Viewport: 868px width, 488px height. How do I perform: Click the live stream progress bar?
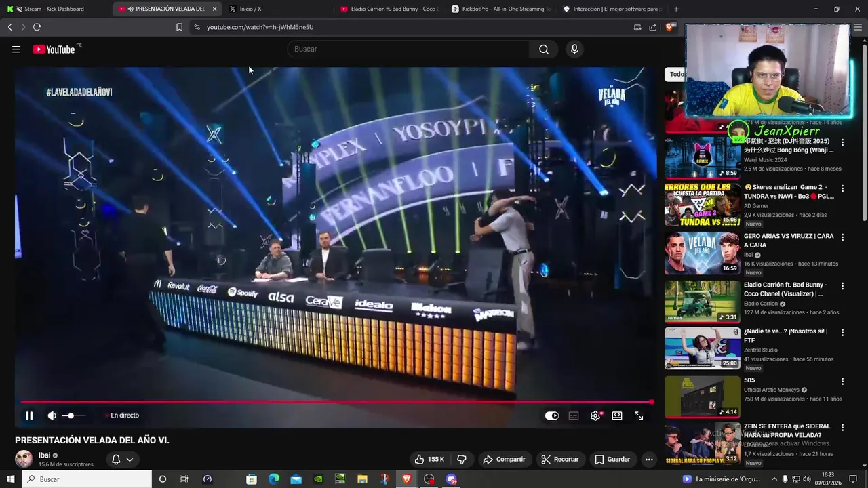pyautogui.click(x=336, y=402)
